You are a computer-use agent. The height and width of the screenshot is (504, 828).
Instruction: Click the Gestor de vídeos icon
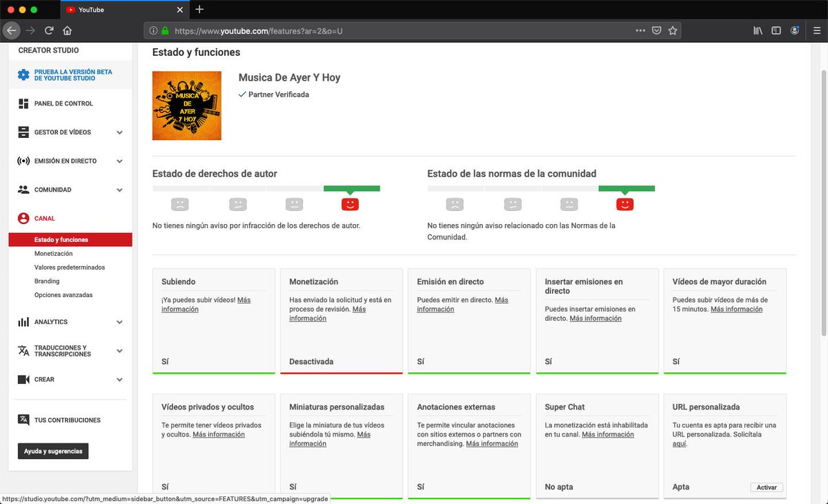tap(23, 132)
